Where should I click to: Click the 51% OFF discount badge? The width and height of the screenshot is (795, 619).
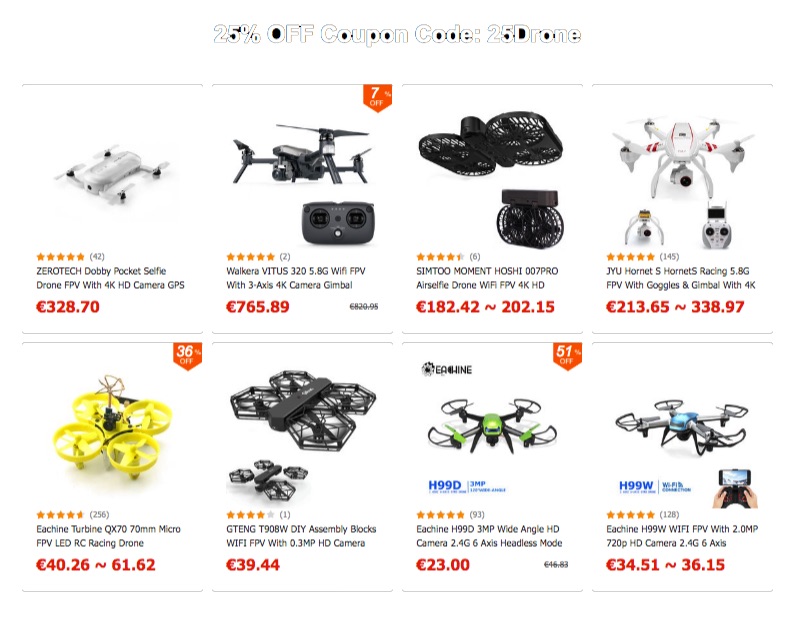[x=567, y=356]
